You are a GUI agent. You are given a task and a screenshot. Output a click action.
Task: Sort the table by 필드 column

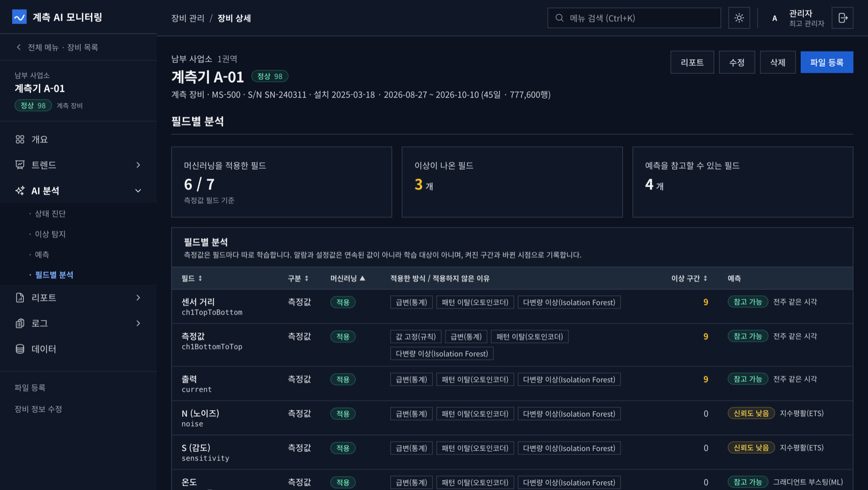[192, 278]
